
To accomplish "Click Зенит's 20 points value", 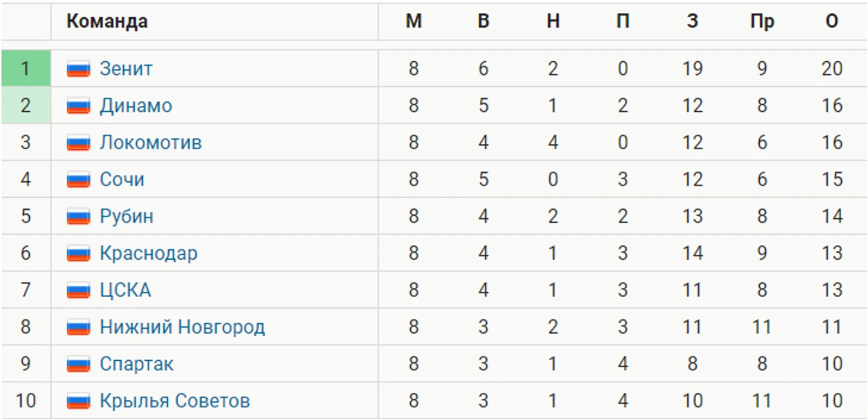I will [x=832, y=69].
